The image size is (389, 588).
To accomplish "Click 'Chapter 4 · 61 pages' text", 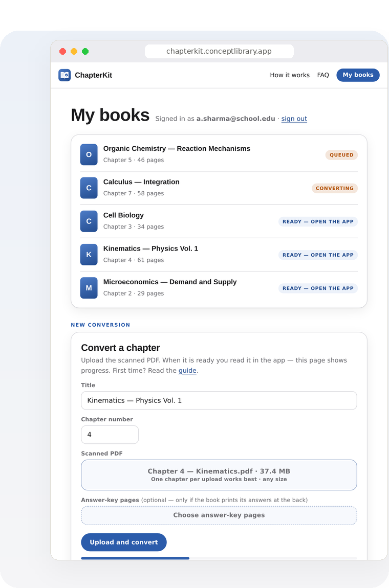I will [134, 260].
